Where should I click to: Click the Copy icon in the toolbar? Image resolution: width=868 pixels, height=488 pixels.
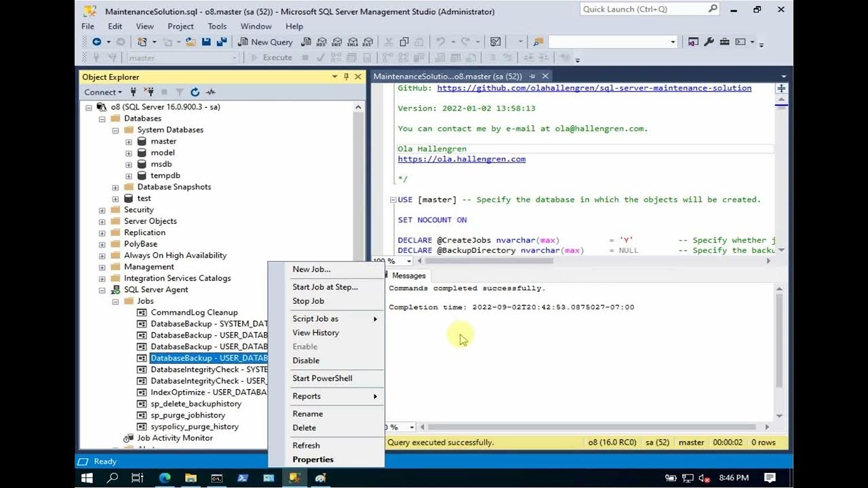tap(404, 42)
